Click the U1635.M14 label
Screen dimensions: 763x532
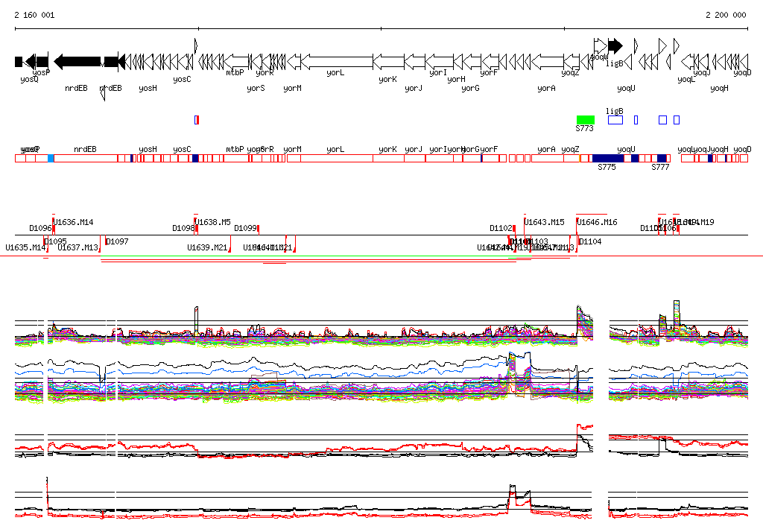click(x=25, y=248)
